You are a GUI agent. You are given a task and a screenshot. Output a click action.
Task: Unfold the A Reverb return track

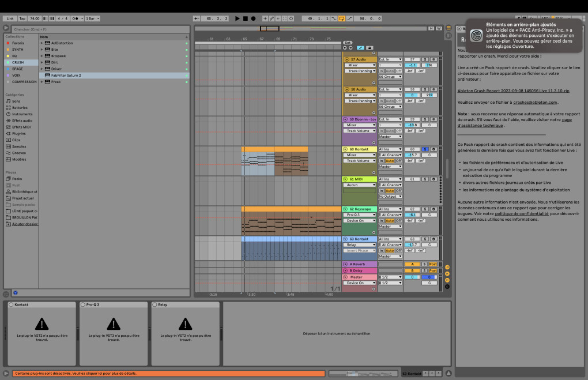(x=345, y=264)
